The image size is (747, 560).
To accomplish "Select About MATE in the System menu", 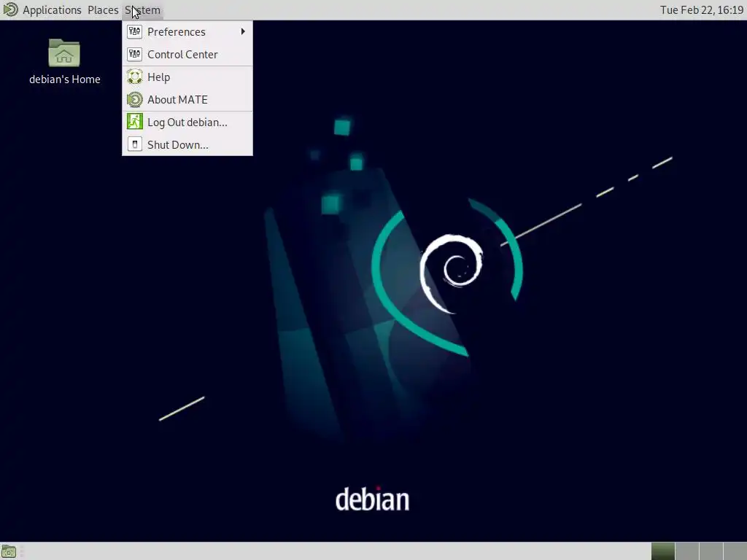I will 187,99.
